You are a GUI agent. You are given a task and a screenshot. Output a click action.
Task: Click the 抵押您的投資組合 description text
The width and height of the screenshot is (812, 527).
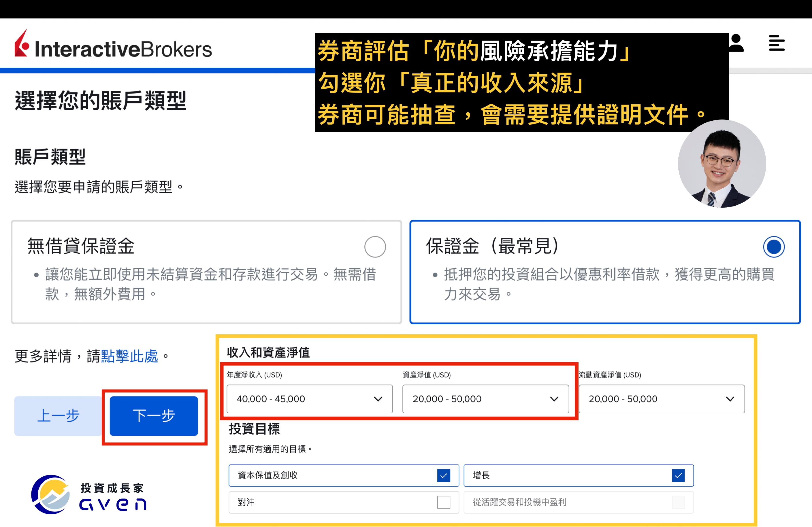click(609, 284)
